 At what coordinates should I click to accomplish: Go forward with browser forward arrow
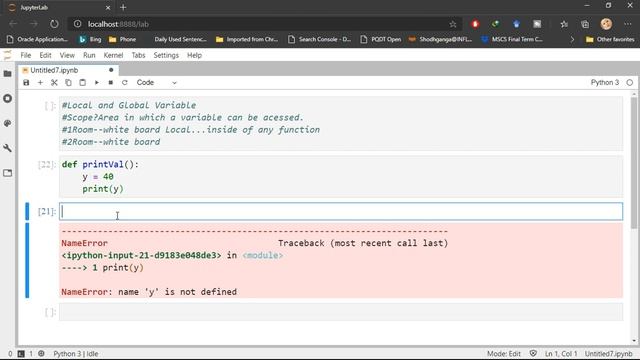tap(33, 24)
